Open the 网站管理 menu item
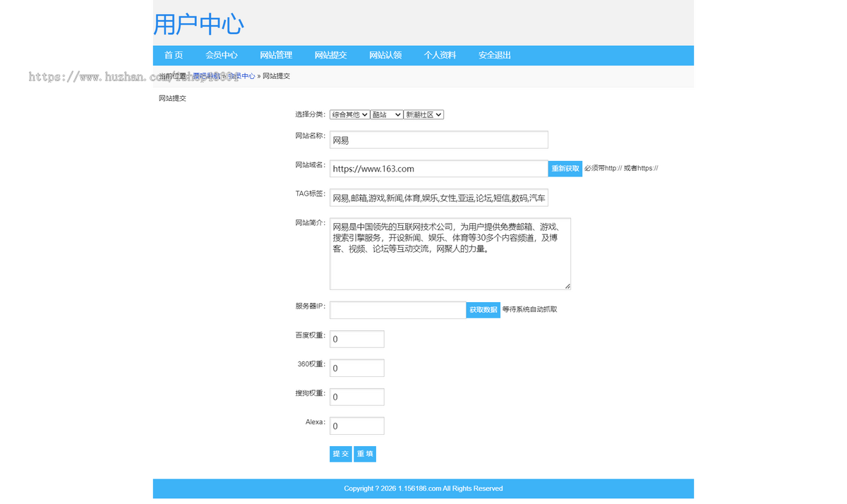 click(276, 55)
